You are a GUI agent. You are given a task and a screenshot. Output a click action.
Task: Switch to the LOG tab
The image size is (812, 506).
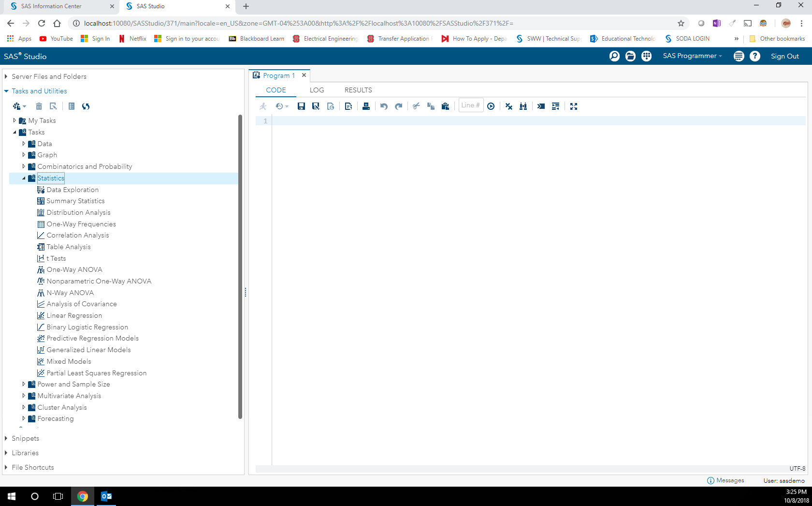(x=317, y=90)
